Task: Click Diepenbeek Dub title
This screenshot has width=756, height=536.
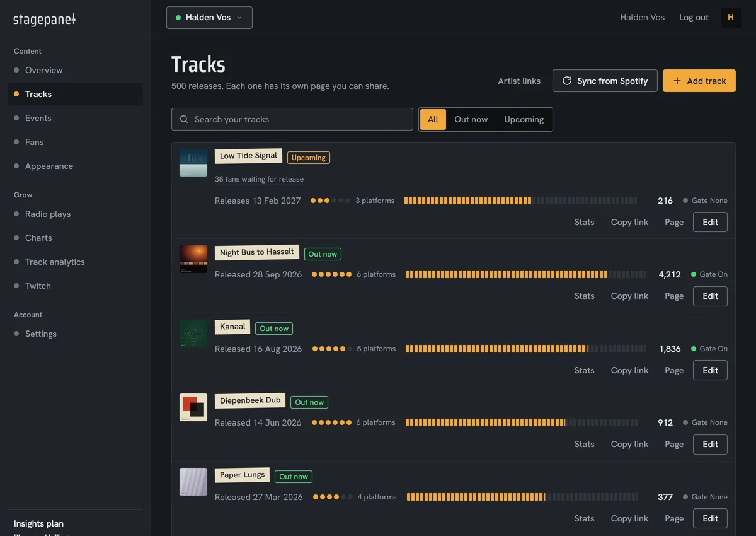Action: pyautogui.click(x=250, y=400)
